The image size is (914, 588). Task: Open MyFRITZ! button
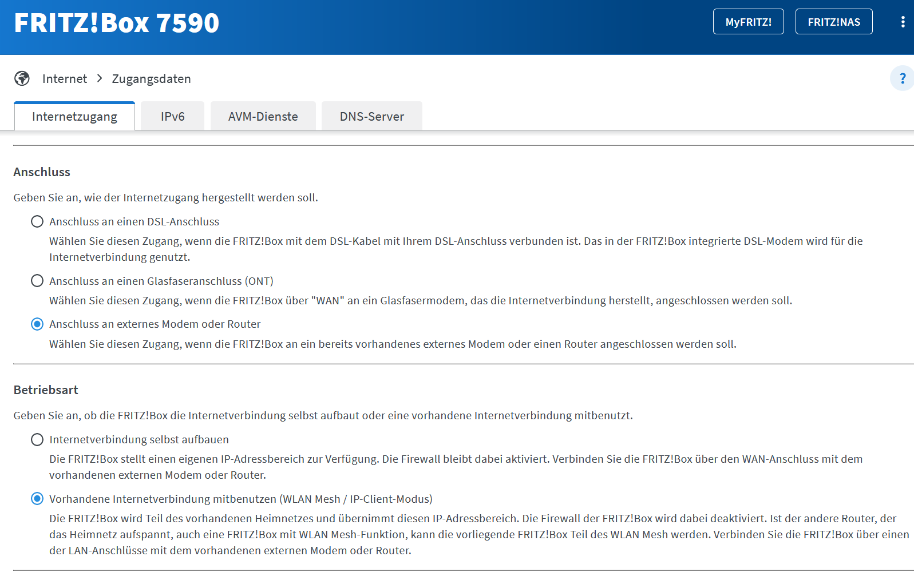748,22
